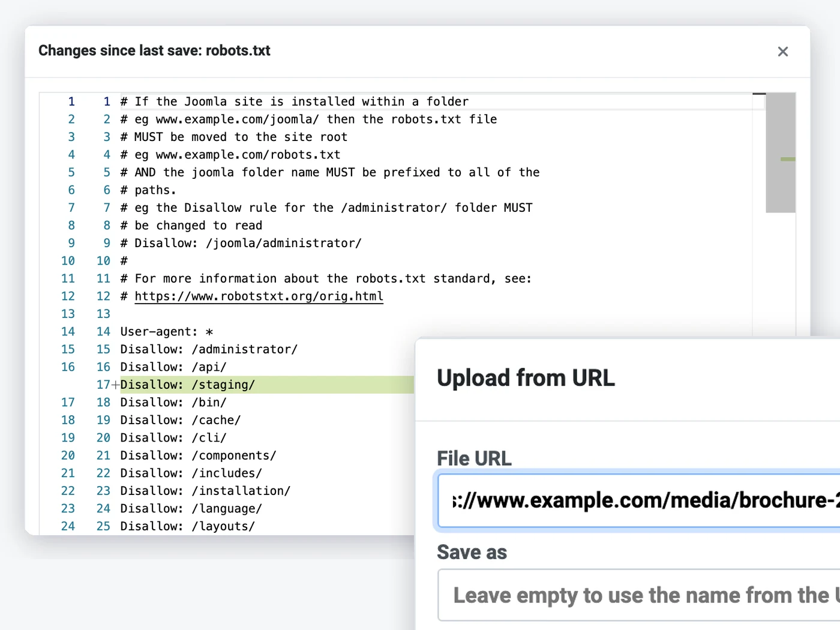
Task: Click the comment '# be changed to read'
Action: (191, 226)
